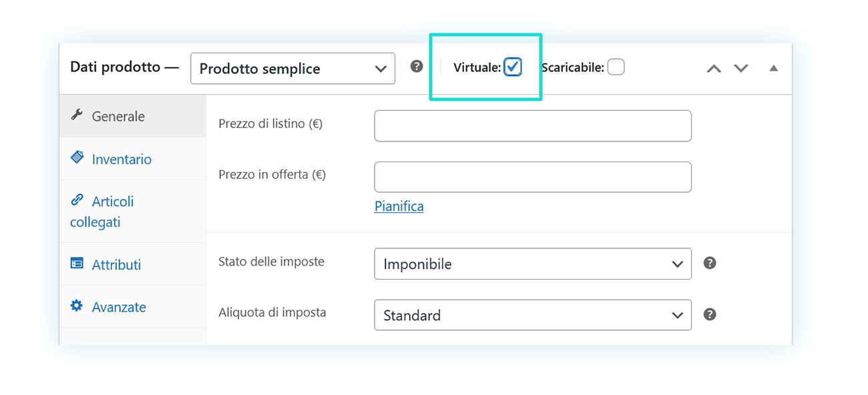This screenshot has width=868, height=395.
Task: Click the Prezzo di listino input field
Action: 533,126
